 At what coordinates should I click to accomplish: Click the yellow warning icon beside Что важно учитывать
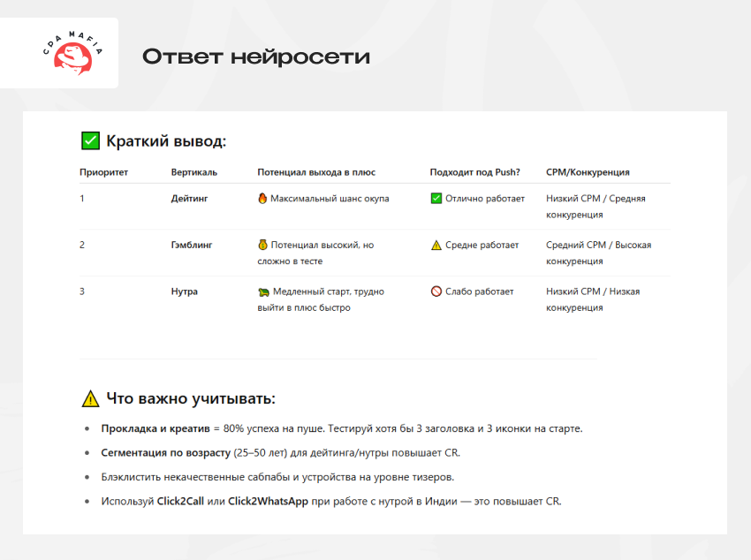90,398
